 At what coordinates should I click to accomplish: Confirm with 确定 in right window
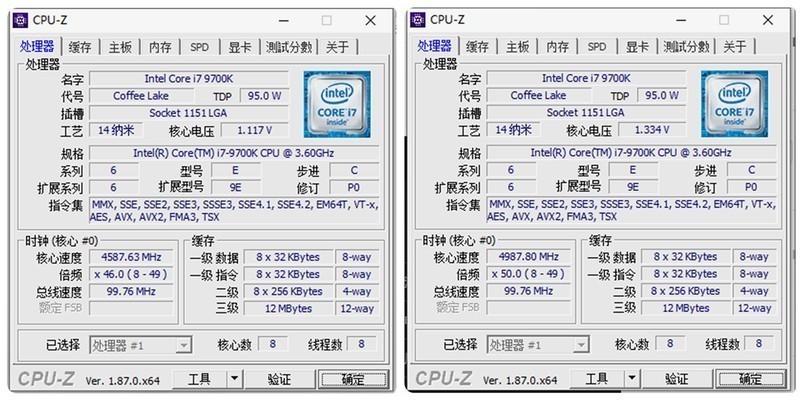pyautogui.click(x=751, y=379)
